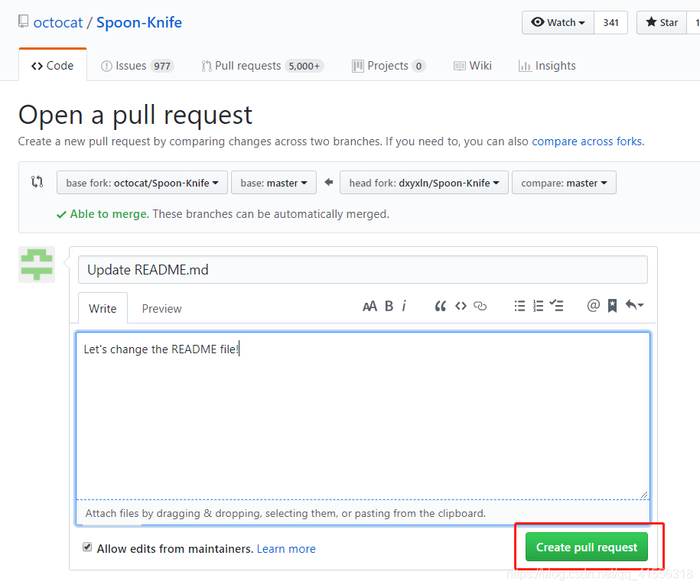700x588 pixels.
Task: Toggle bold formatting in the editor toolbar
Action: [x=389, y=306]
